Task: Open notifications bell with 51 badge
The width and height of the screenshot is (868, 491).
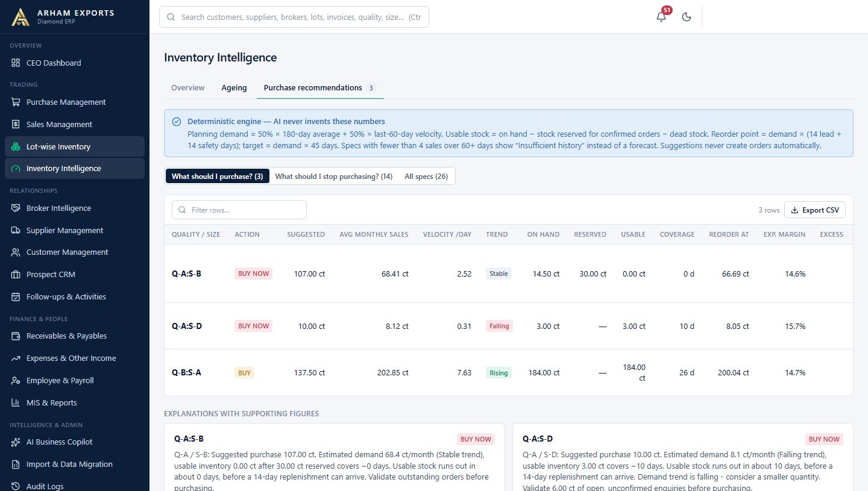Action: pyautogui.click(x=661, y=17)
